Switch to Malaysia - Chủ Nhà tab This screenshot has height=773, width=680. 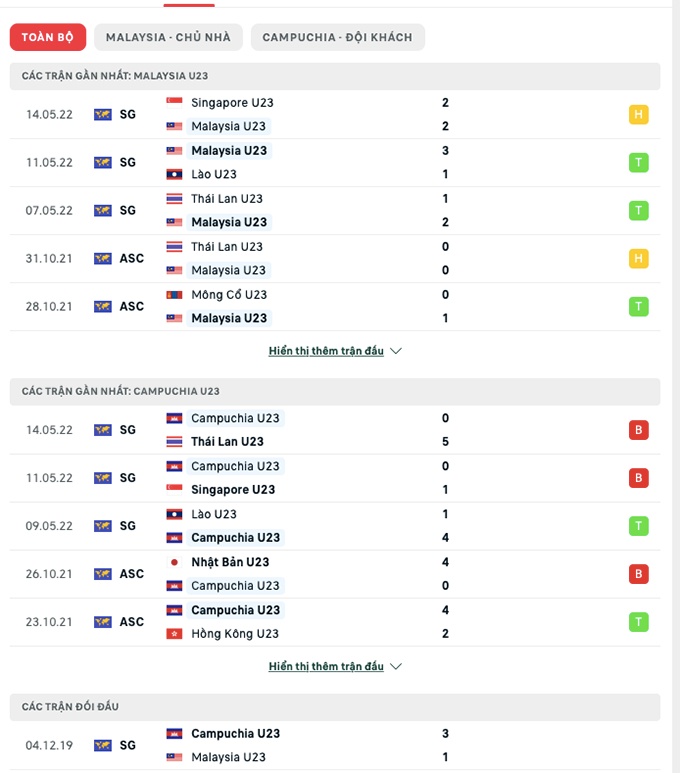pos(168,37)
